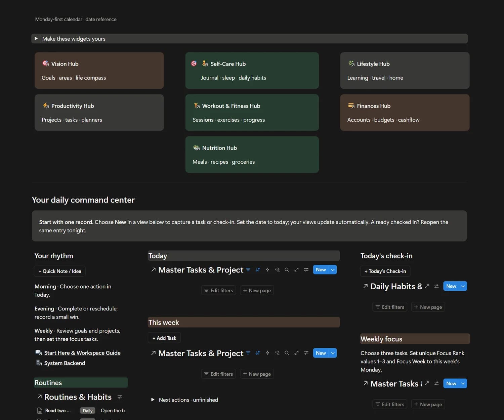Click the Workout & Fitness Hub icon
The image size is (504, 420).
(197, 106)
